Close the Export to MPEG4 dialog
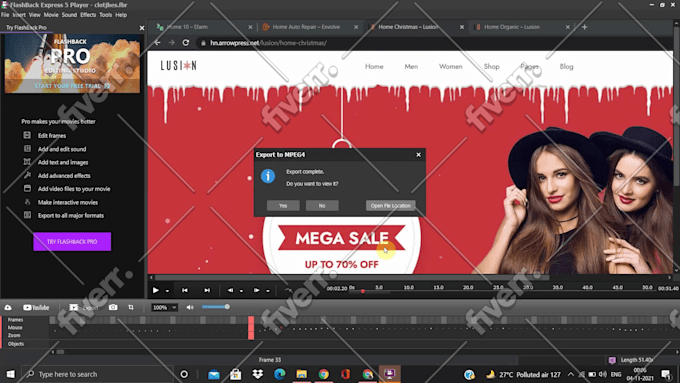680x383 pixels. [x=418, y=154]
